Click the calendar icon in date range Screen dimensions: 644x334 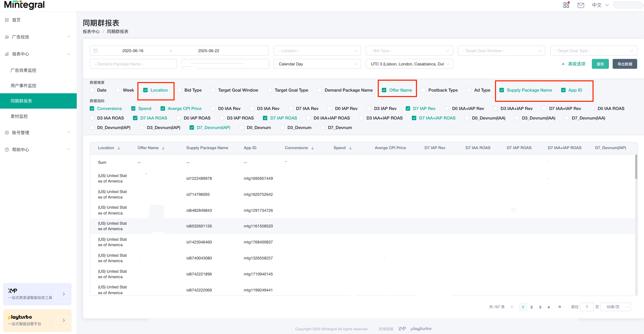point(95,51)
